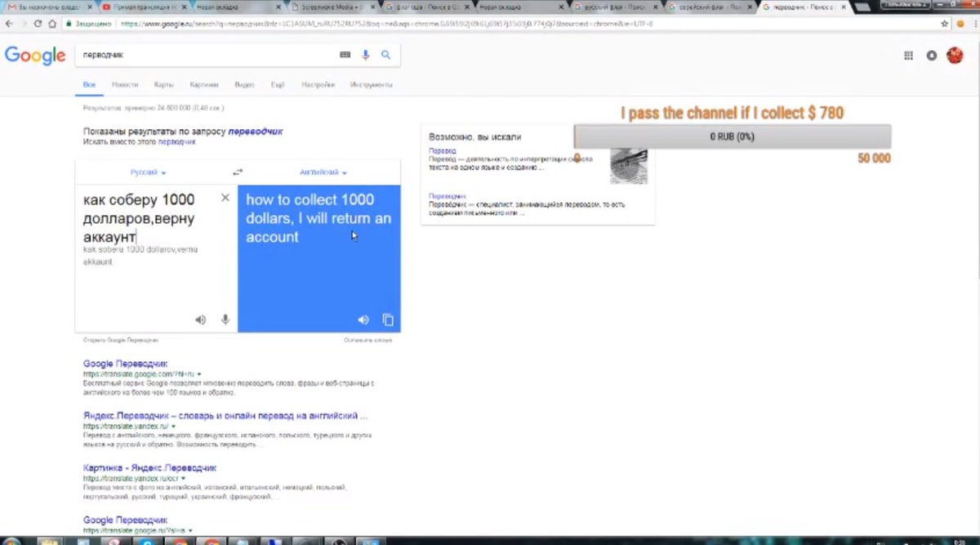
Task: Open the Картинка - Яндекс.Переводчик result
Action: pyautogui.click(x=149, y=467)
